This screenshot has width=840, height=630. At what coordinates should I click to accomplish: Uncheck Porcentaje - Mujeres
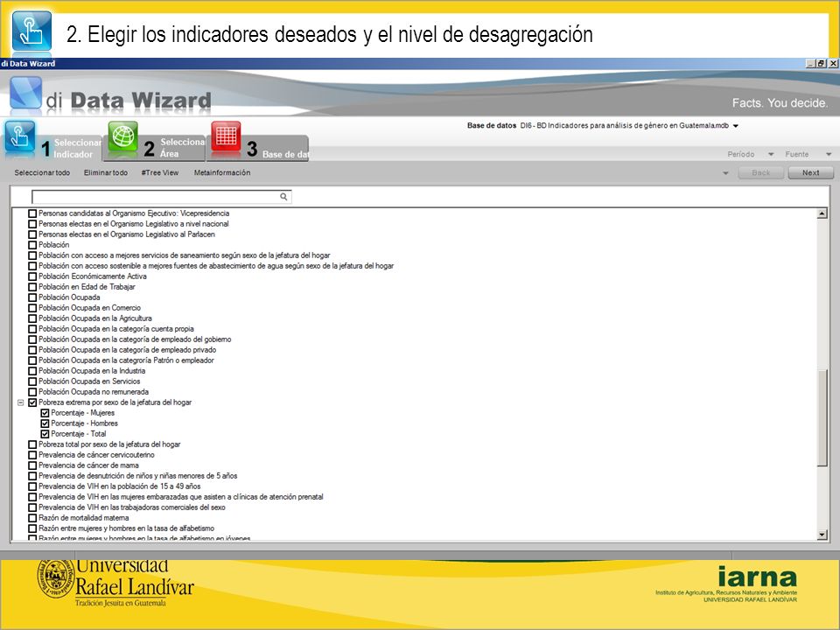pos(45,413)
